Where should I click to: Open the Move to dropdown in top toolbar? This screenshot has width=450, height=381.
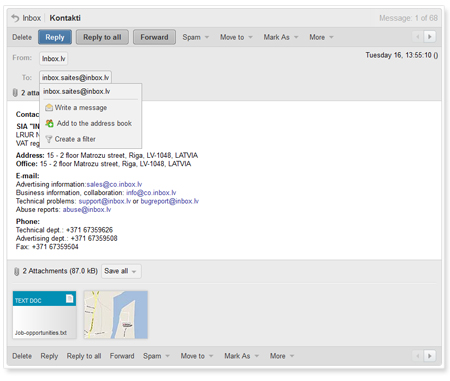click(236, 37)
